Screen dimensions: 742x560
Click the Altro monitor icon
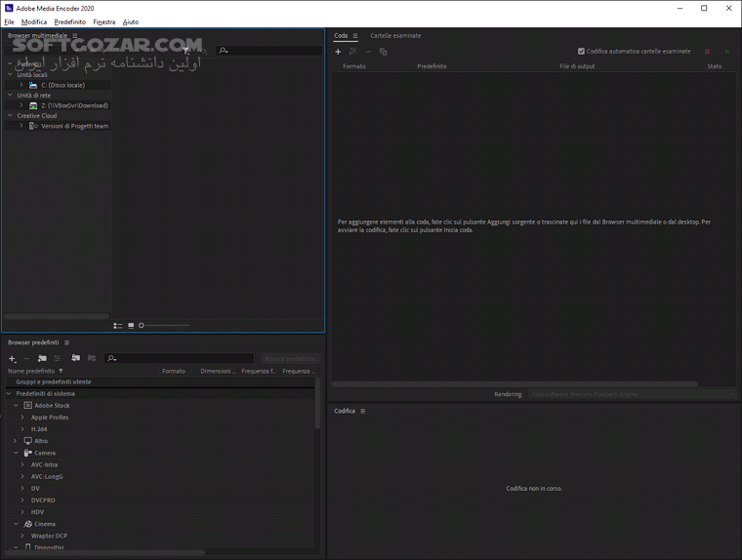pyautogui.click(x=28, y=441)
